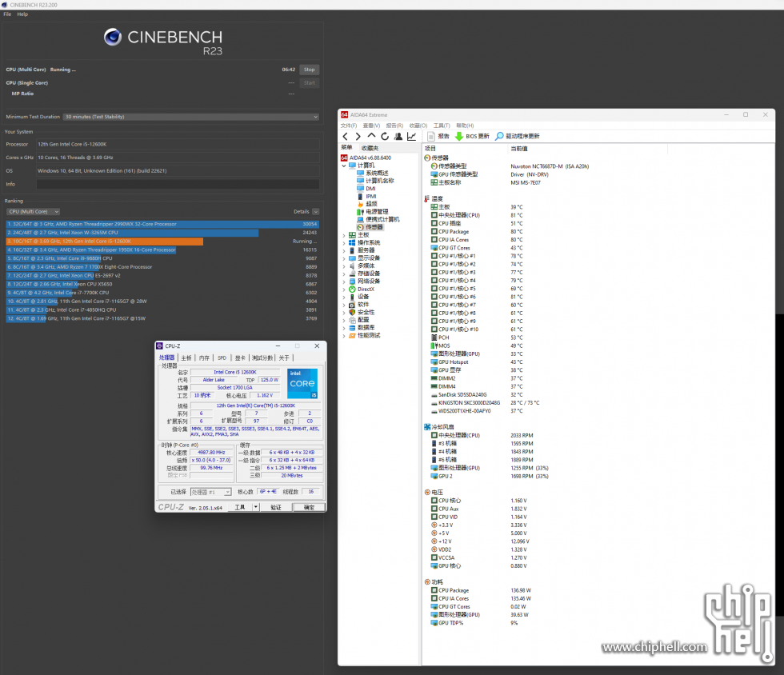Screen dimensions: 784x675
Task: Open AIDA64 文件(F) menu
Action: coord(349,126)
